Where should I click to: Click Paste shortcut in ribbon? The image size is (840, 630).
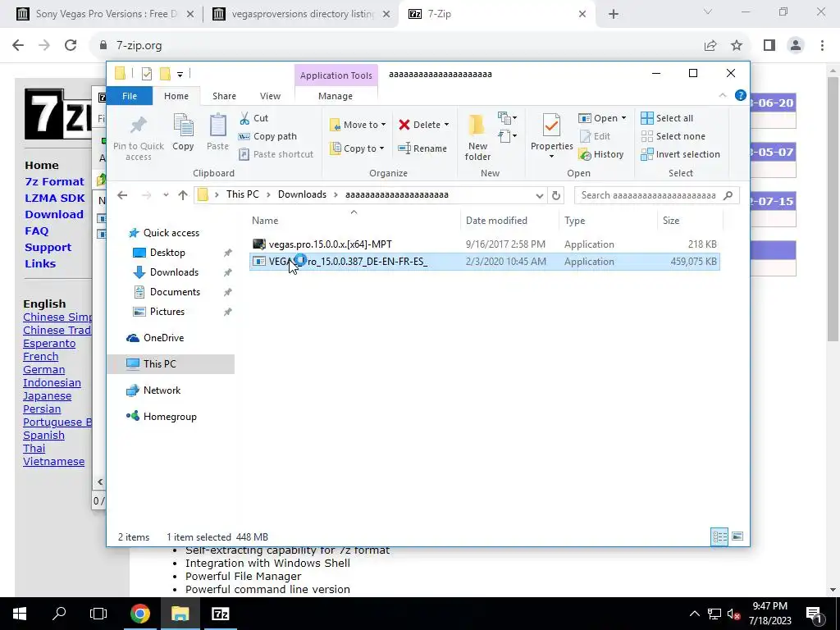click(x=276, y=154)
